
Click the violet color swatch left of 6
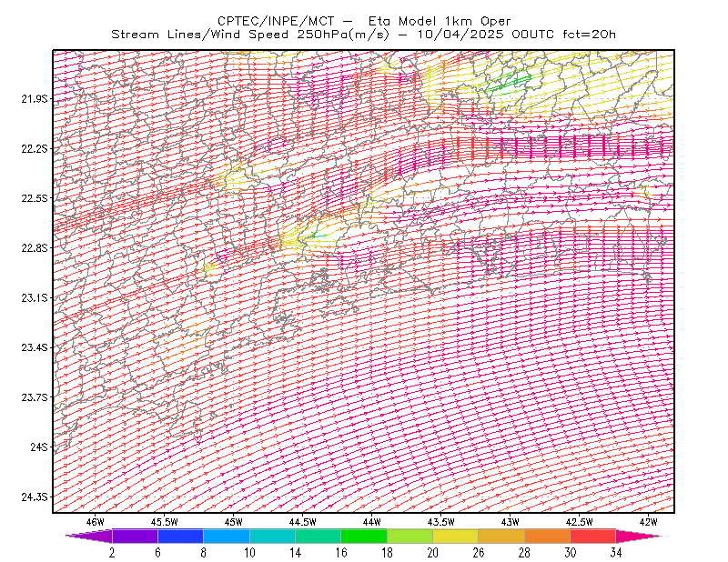point(135,536)
